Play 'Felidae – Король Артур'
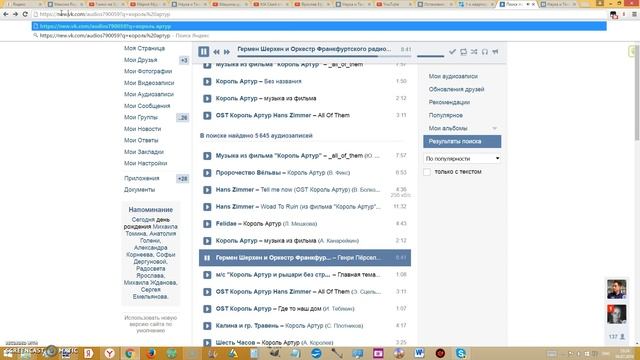This screenshot has height=360, width=640. click(x=207, y=224)
